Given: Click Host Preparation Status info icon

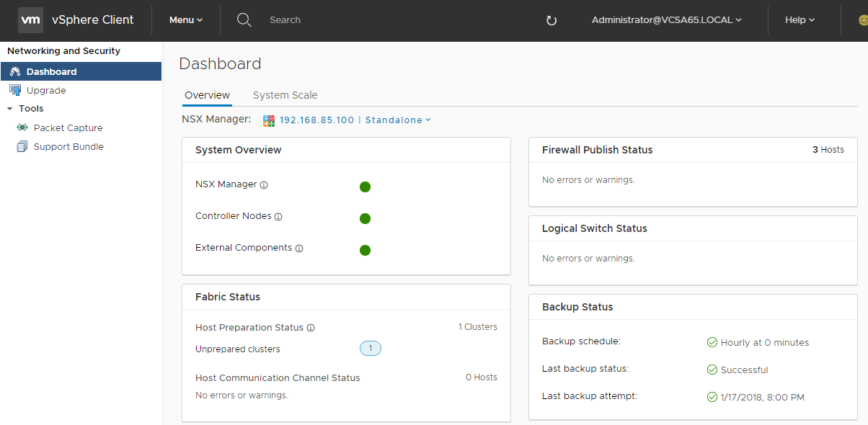Looking at the screenshot, I should 311,328.
